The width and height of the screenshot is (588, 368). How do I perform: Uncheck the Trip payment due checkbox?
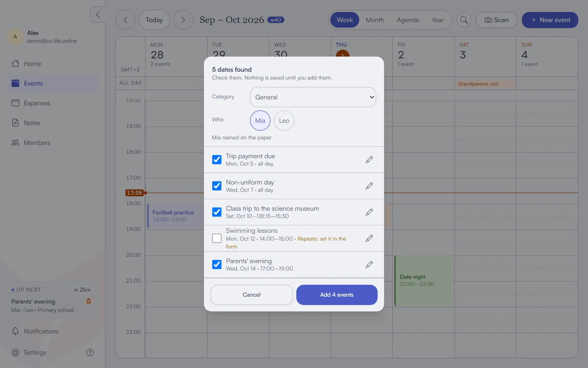[x=217, y=159]
